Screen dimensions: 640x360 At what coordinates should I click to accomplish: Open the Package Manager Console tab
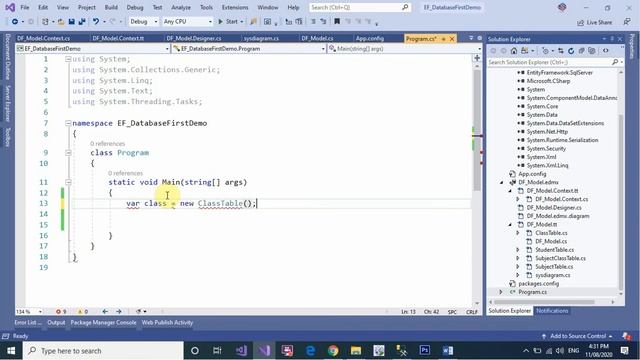[x=103, y=322]
